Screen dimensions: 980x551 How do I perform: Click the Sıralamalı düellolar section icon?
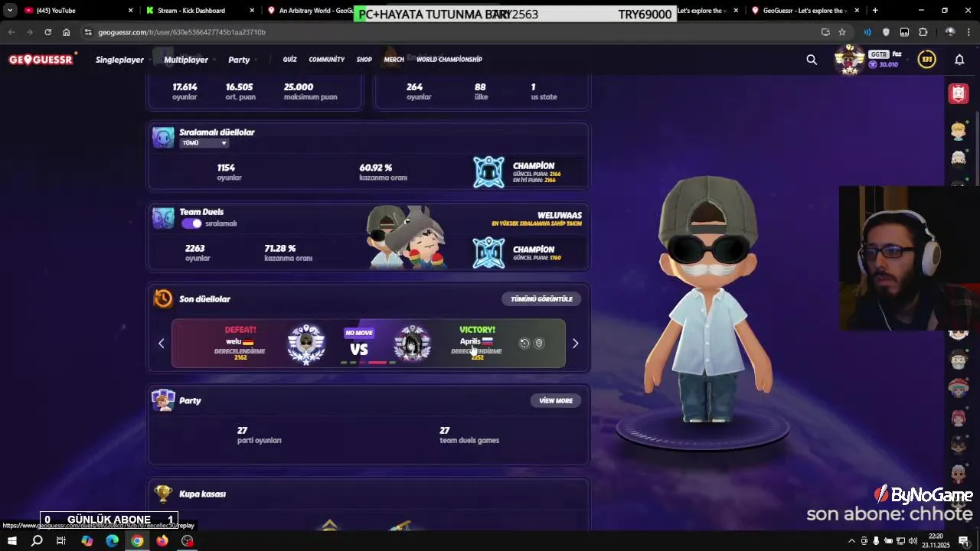(x=163, y=138)
